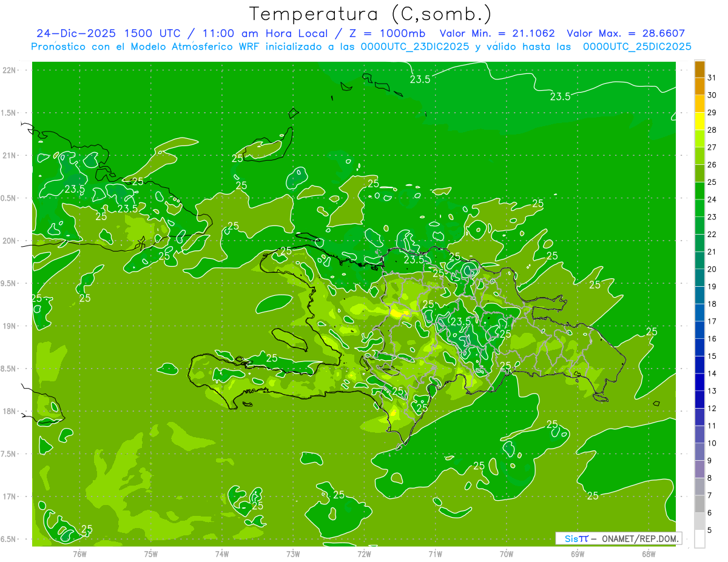This screenshot has width=728, height=562.
Task: Click the purple legend swatch between 9 and 10
Action: point(699,452)
